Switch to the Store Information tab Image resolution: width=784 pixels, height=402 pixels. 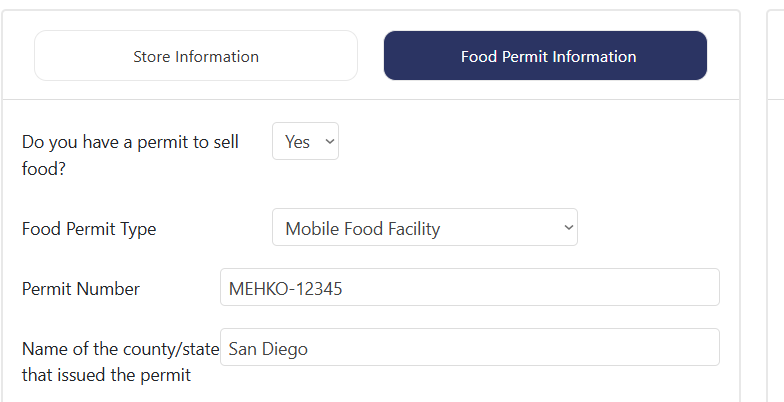196,56
